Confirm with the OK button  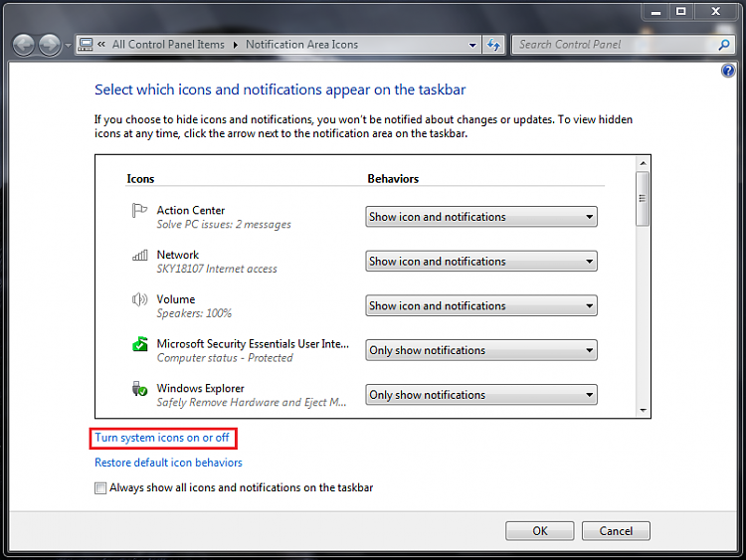click(x=539, y=531)
